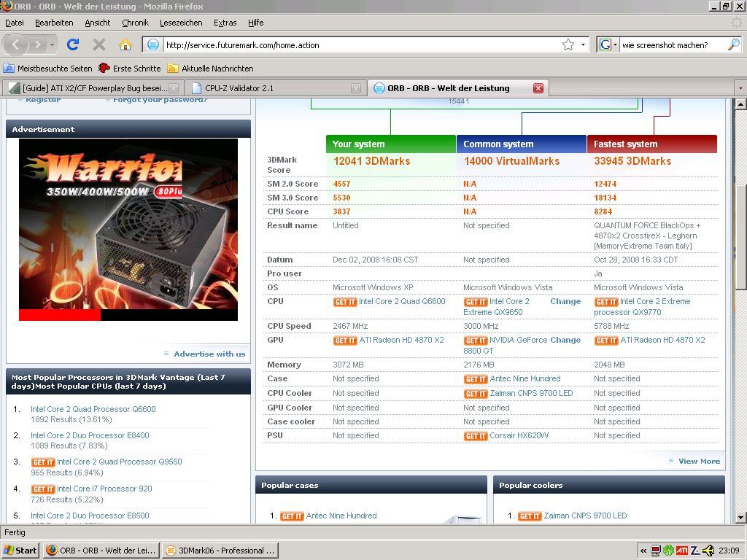Open the Home page icon

pyautogui.click(x=125, y=44)
